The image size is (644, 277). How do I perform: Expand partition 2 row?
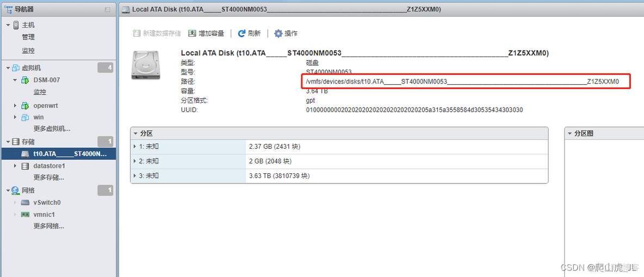(x=135, y=161)
